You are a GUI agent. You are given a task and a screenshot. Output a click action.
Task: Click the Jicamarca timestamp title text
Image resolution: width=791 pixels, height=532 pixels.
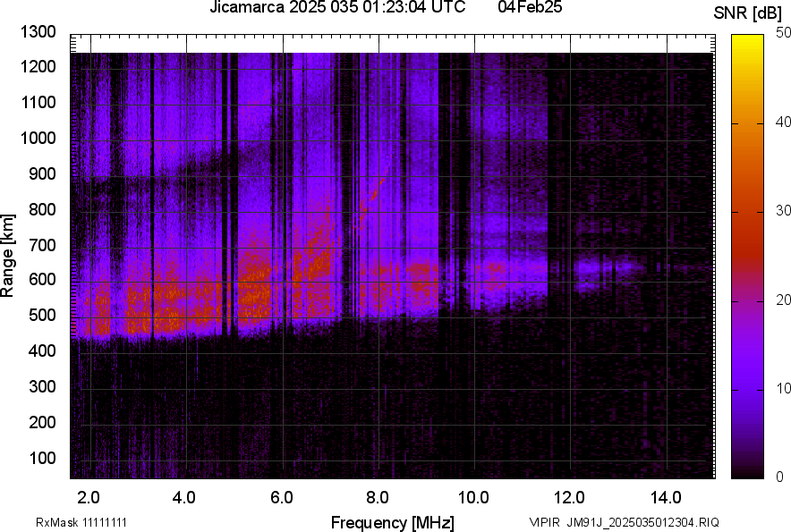336,8
